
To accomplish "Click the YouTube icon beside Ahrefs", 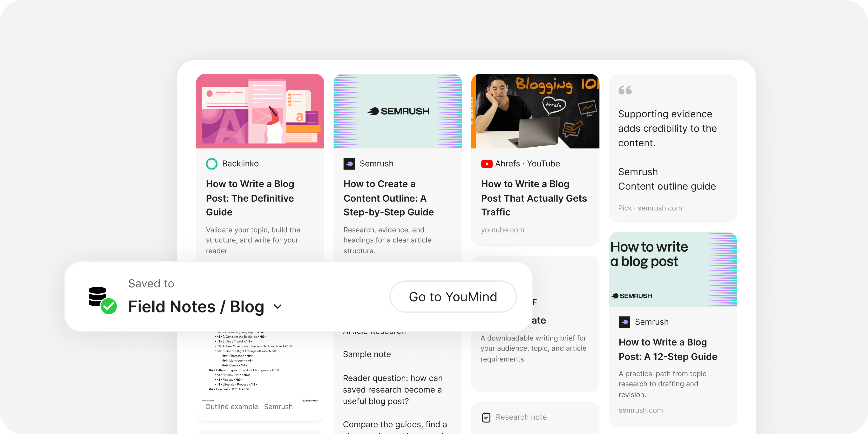I will pyautogui.click(x=487, y=164).
